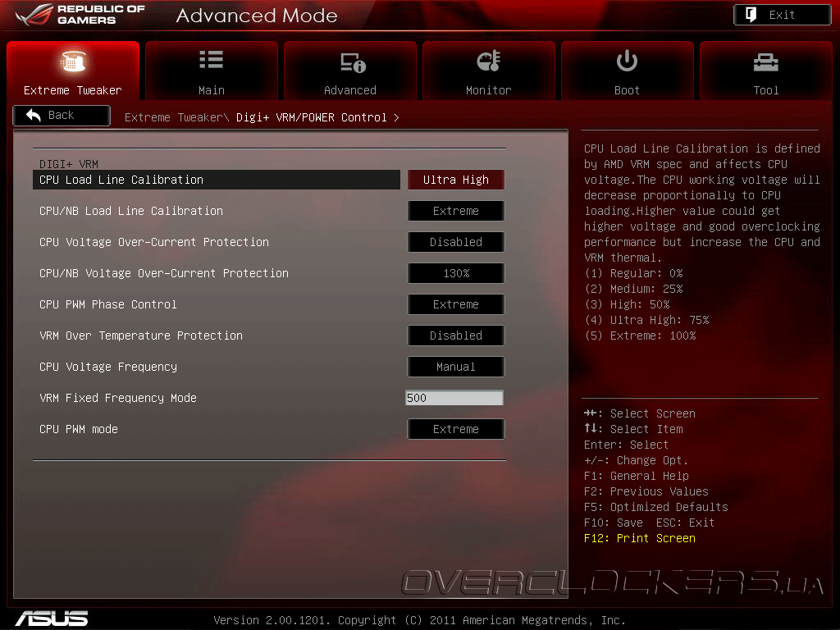Viewport: 840px width, 630px height.
Task: Click the F1: General Help hint
Action: point(637,477)
